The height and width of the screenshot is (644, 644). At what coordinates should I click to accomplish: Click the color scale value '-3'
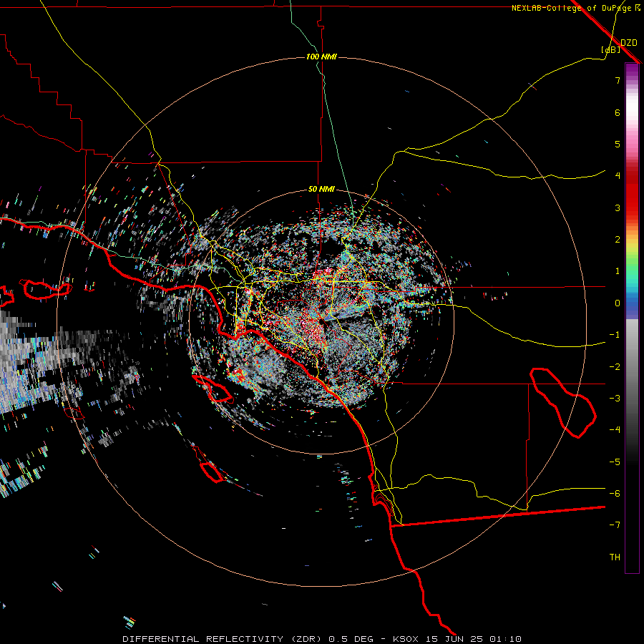(615, 399)
